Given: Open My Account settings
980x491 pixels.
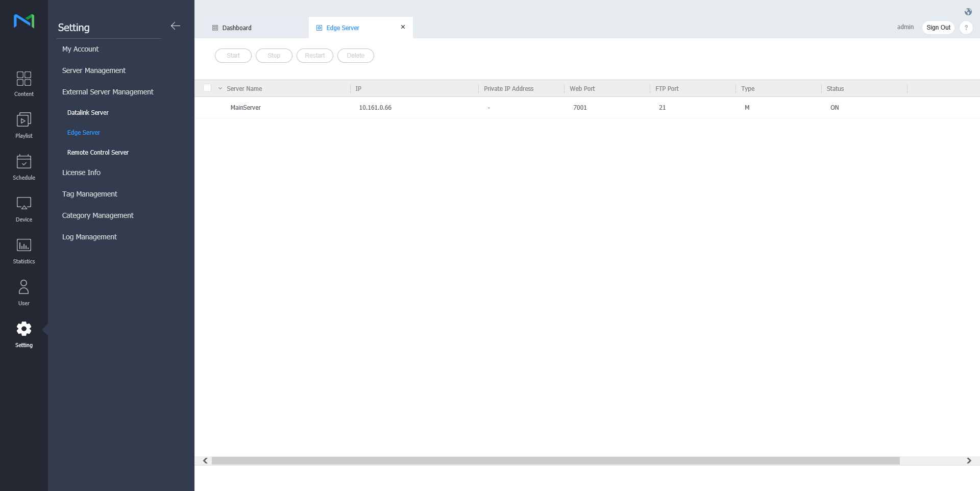Looking at the screenshot, I should coord(80,49).
